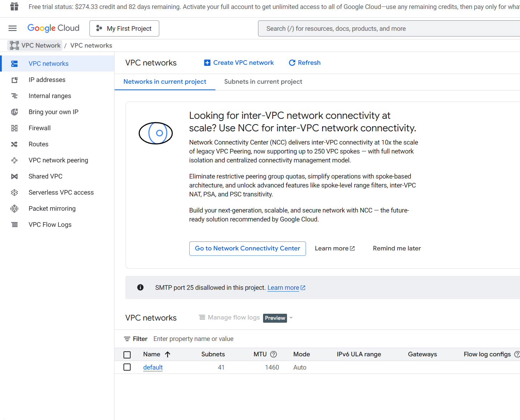Click the Flow log configs help icon
This screenshot has width=520, height=420.
517,354
